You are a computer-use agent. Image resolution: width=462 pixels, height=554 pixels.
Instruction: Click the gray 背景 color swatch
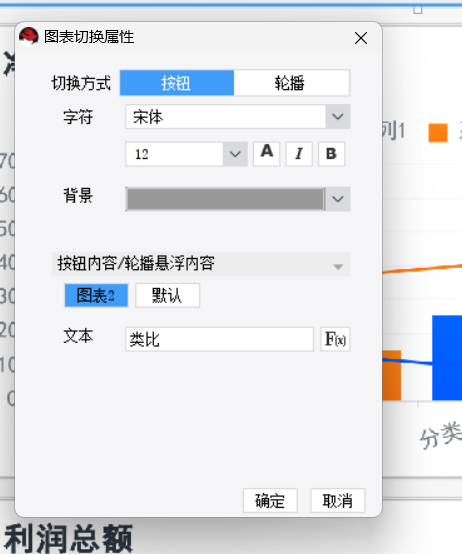click(225, 199)
